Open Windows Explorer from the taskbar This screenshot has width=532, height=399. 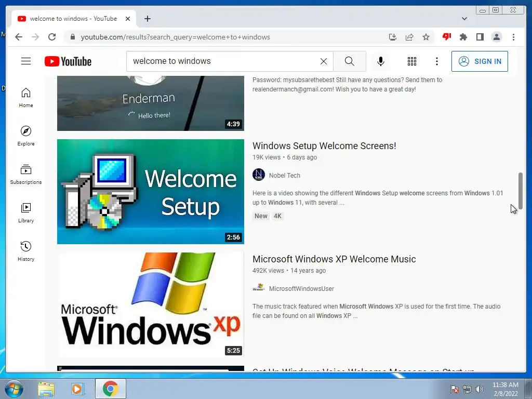46,389
